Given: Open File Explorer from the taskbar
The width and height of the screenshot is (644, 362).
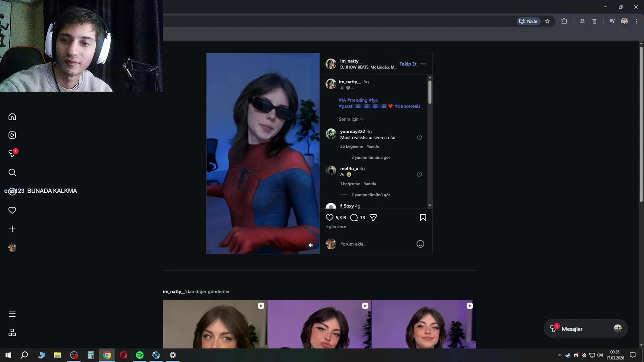Looking at the screenshot, I should point(57,355).
